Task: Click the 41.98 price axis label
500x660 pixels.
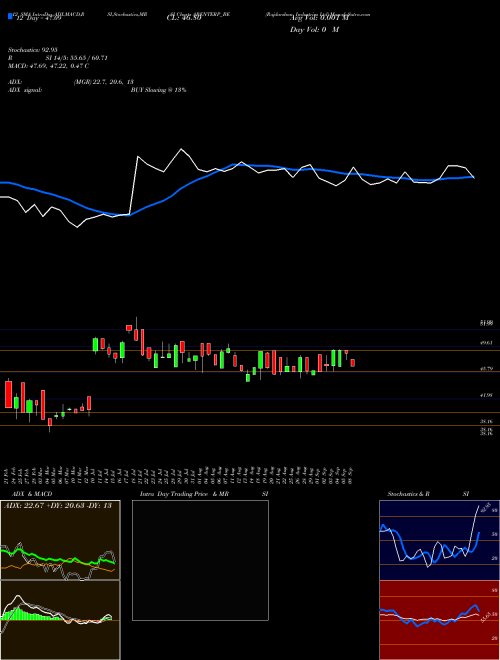Action: [x=487, y=395]
